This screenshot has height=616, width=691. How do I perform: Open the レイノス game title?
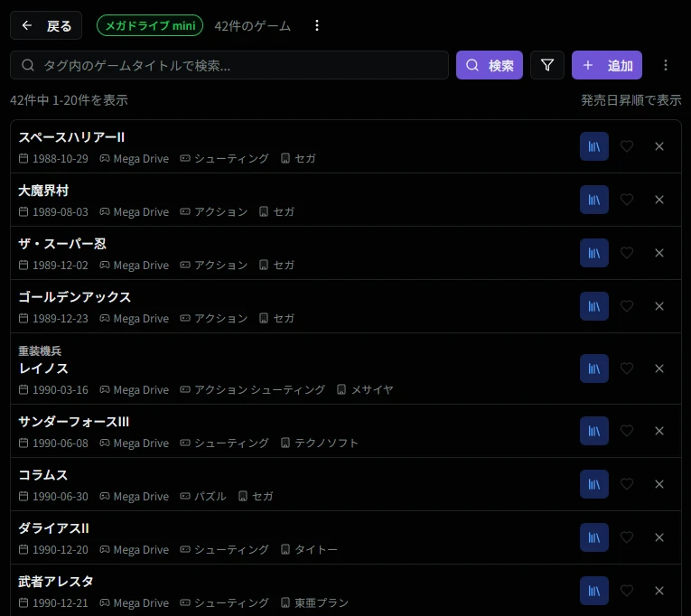coord(43,368)
